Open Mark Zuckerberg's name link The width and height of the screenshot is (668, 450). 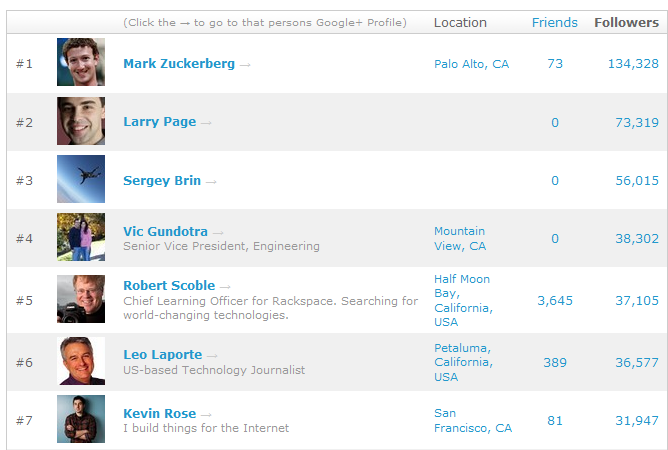(179, 63)
